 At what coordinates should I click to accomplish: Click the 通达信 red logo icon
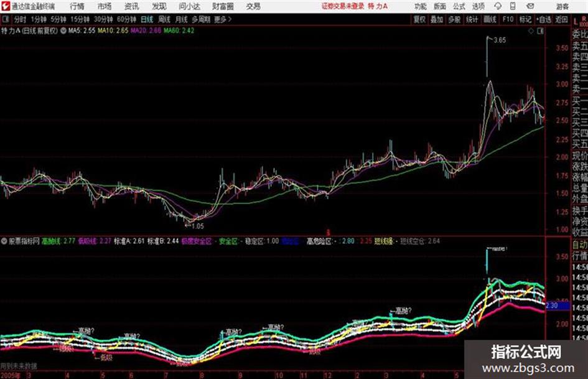(6, 6)
